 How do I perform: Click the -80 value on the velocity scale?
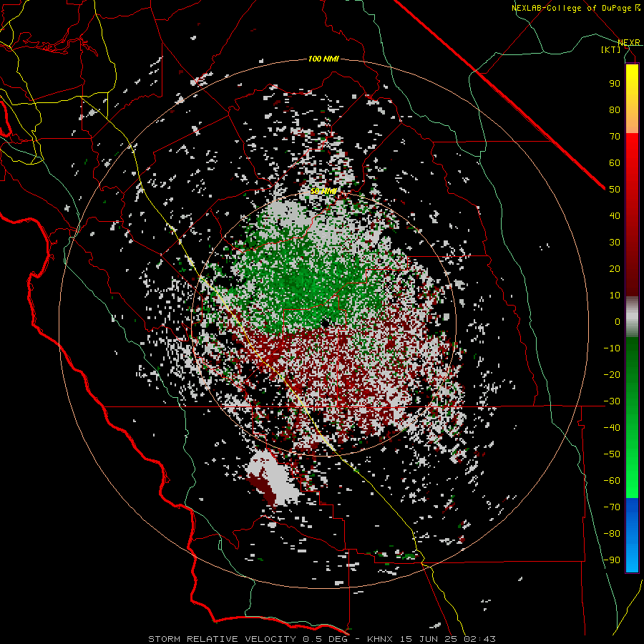tap(612, 534)
